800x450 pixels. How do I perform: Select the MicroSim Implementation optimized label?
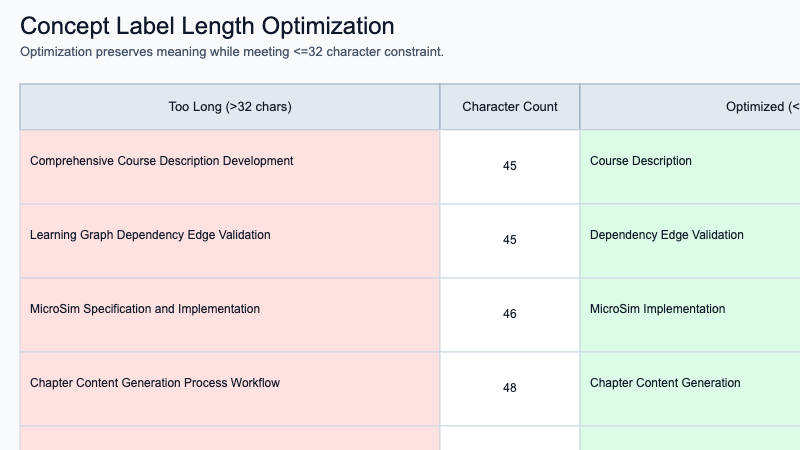[658, 309]
